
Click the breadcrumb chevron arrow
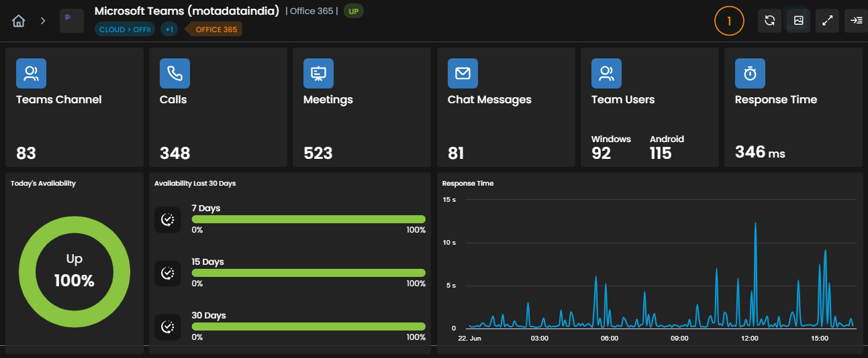(x=43, y=21)
